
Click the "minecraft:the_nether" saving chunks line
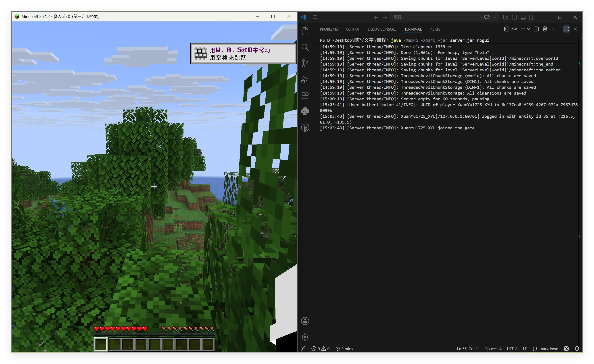tap(440, 70)
